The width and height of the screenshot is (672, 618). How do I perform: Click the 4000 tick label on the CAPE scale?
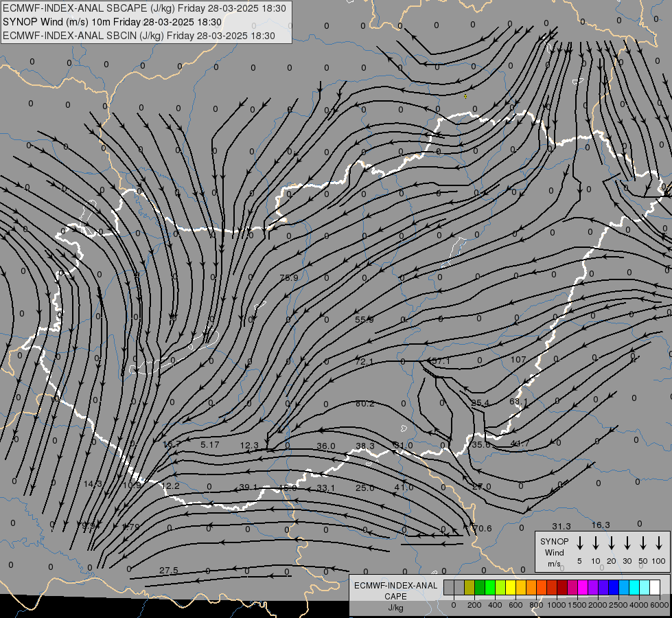639,605
